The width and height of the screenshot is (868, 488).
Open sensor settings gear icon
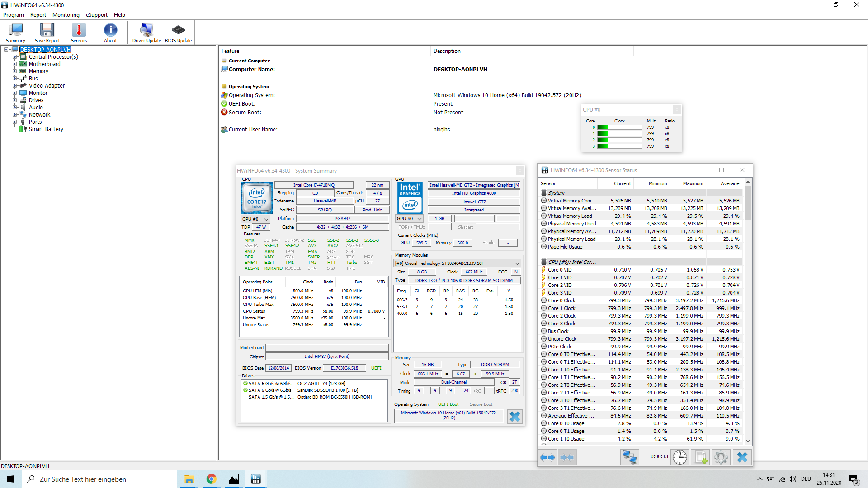click(x=721, y=457)
